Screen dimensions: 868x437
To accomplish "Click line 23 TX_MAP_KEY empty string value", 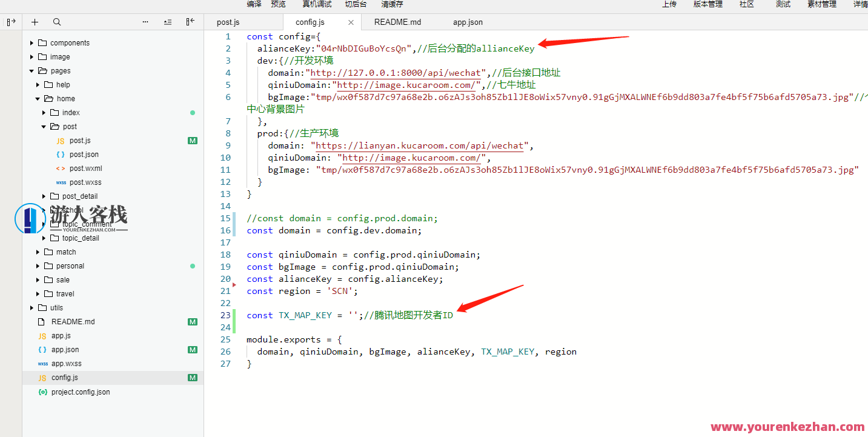I will 353,315.
